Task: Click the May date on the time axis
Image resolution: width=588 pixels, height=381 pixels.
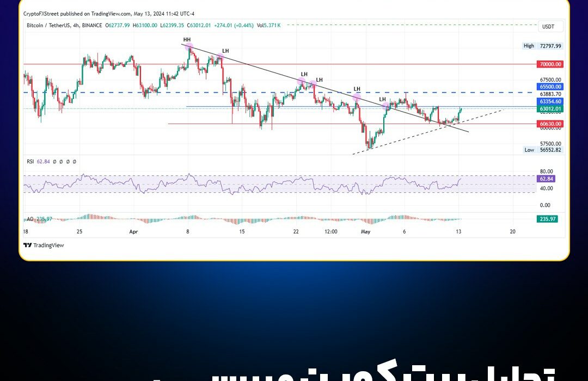Action: tap(366, 232)
